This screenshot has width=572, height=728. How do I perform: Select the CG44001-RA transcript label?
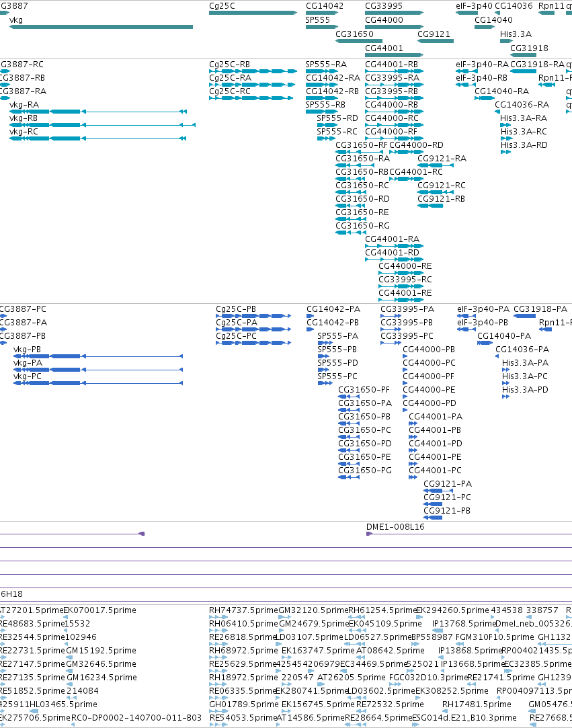[393, 239]
